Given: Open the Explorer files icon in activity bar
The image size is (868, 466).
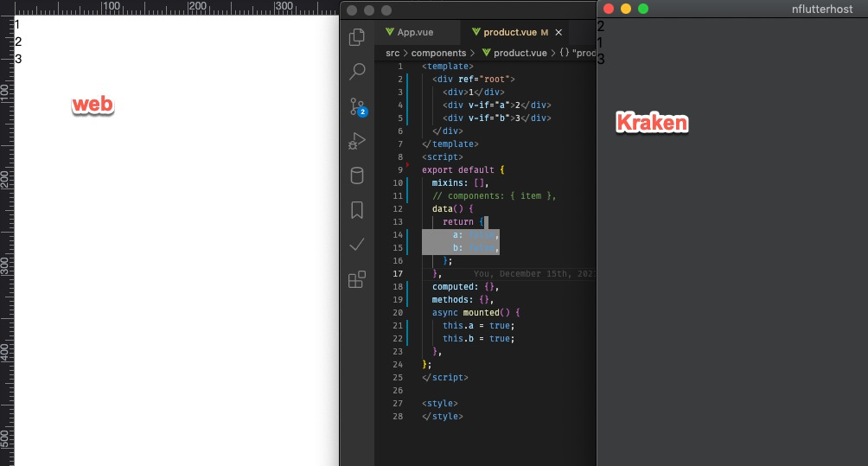Looking at the screenshot, I should click(x=357, y=37).
